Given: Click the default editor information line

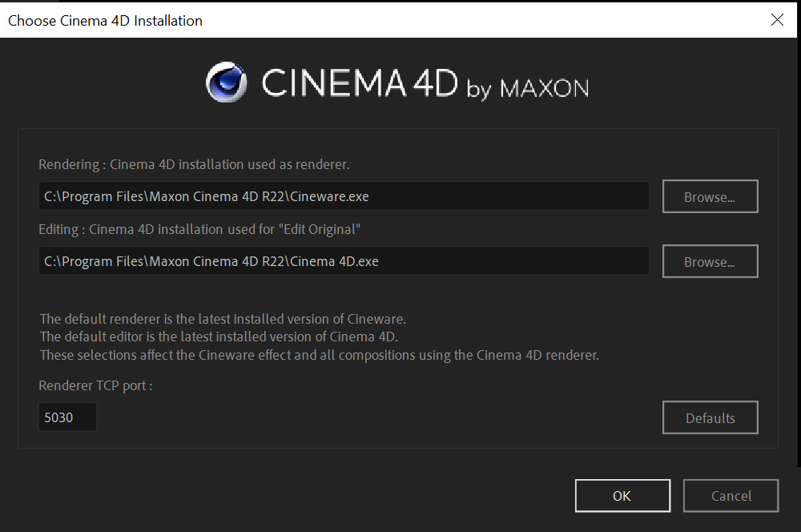Looking at the screenshot, I should (219, 336).
